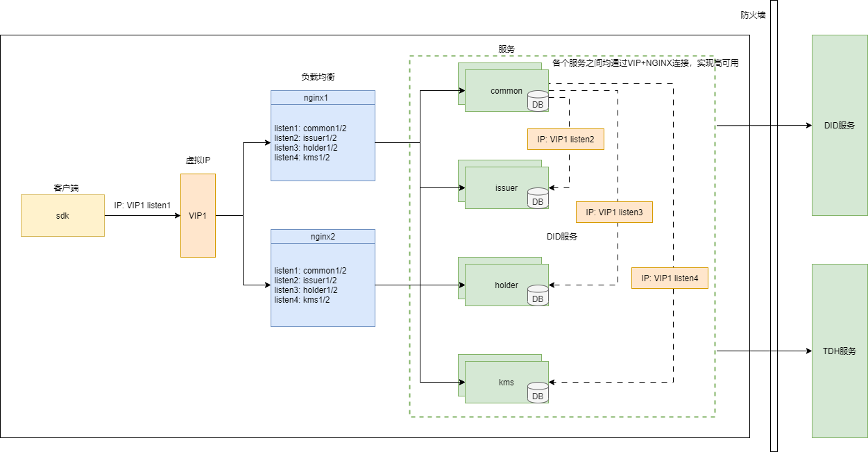Screen dimensions: 868x452
Task: Select the 'IP: VIP1 listen2' orange label
Action: [565, 139]
